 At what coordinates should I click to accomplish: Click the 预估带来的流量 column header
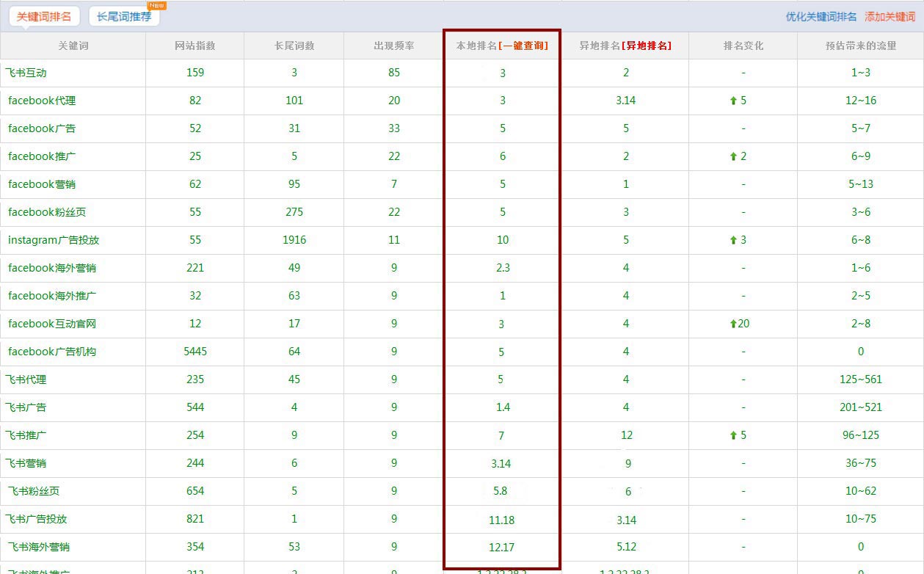coord(861,46)
